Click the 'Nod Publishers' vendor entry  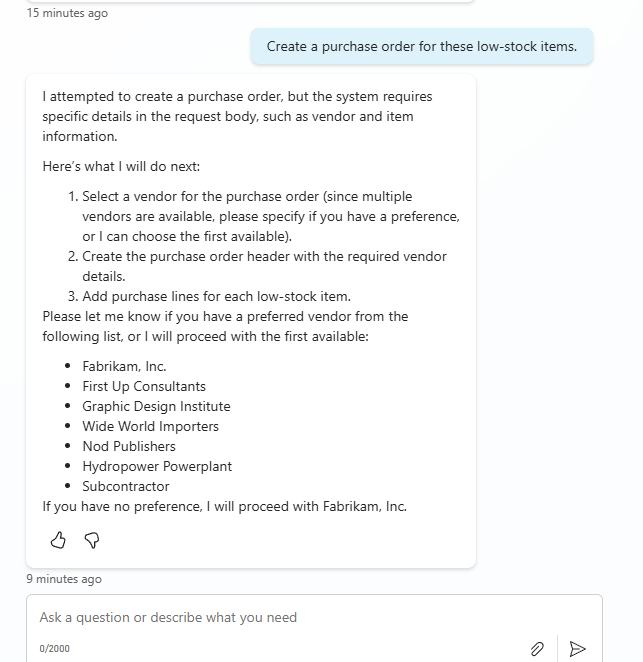tap(129, 446)
